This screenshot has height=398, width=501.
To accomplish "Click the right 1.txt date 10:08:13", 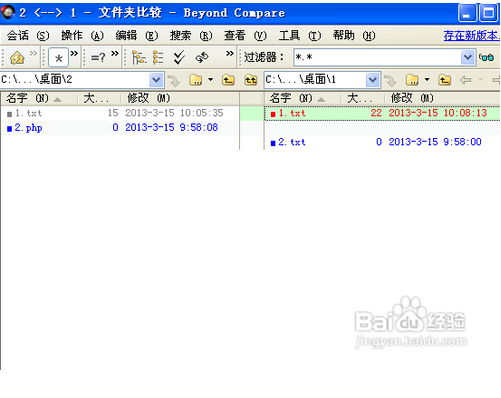I will click(x=438, y=113).
